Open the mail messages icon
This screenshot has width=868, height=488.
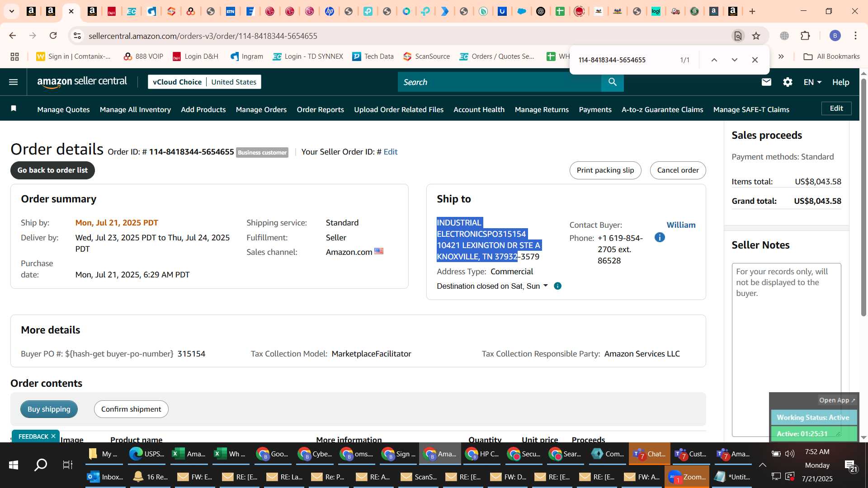pyautogui.click(x=766, y=82)
